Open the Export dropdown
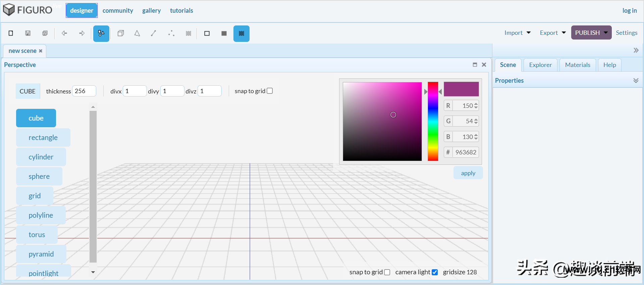 pyautogui.click(x=553, y=33)
